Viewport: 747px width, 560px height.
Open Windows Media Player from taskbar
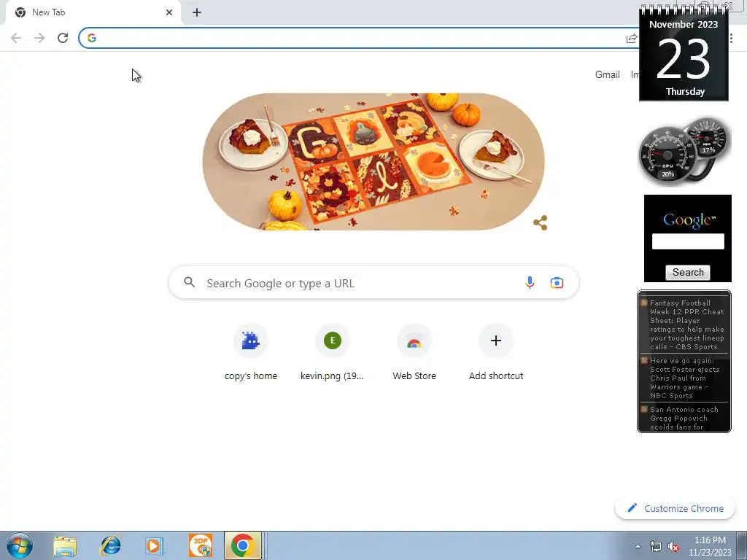point(155,546)
